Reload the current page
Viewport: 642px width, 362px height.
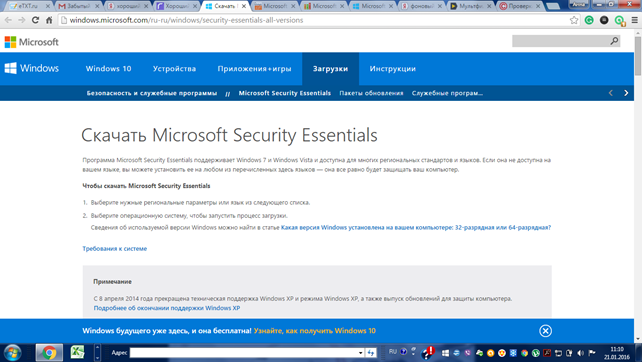click(36, 20)
